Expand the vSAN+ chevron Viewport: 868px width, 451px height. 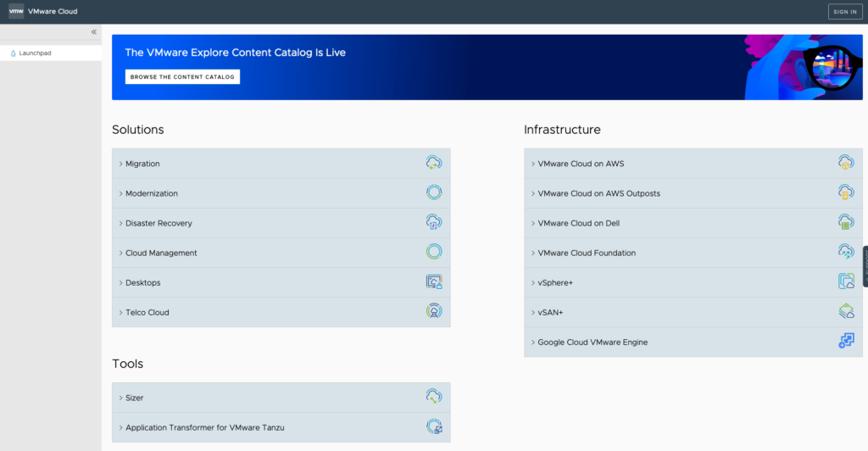tap(533, 313)
